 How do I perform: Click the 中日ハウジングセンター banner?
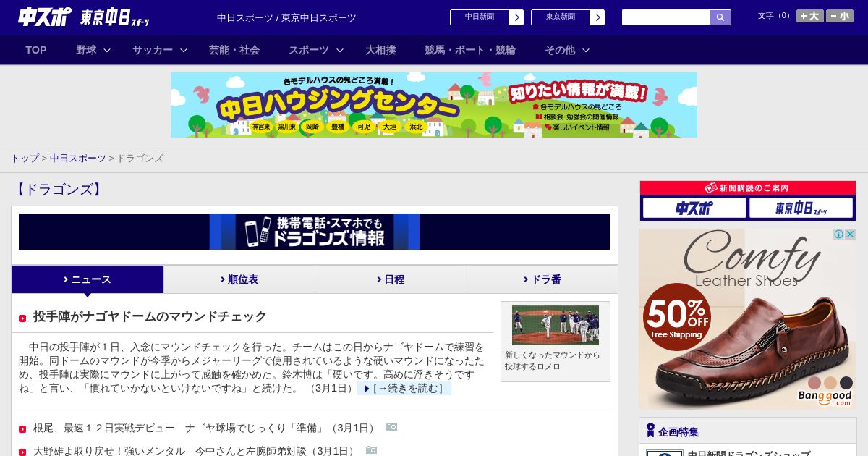[x=434, y=105]
